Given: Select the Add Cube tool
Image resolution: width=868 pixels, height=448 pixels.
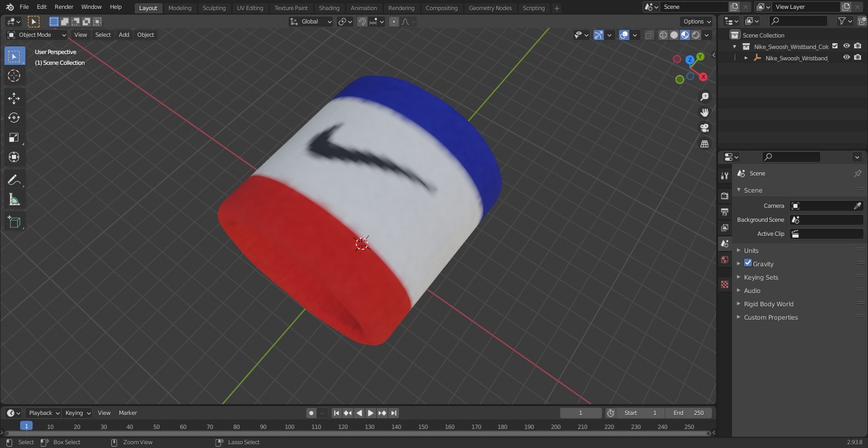Looking at the screenshot, I should click(14, 222).
